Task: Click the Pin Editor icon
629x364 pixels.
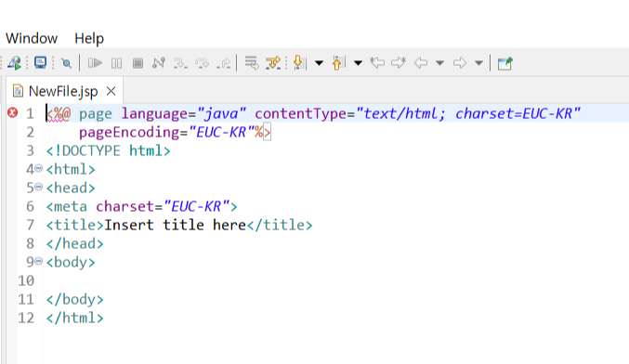Action: [505, 63]
